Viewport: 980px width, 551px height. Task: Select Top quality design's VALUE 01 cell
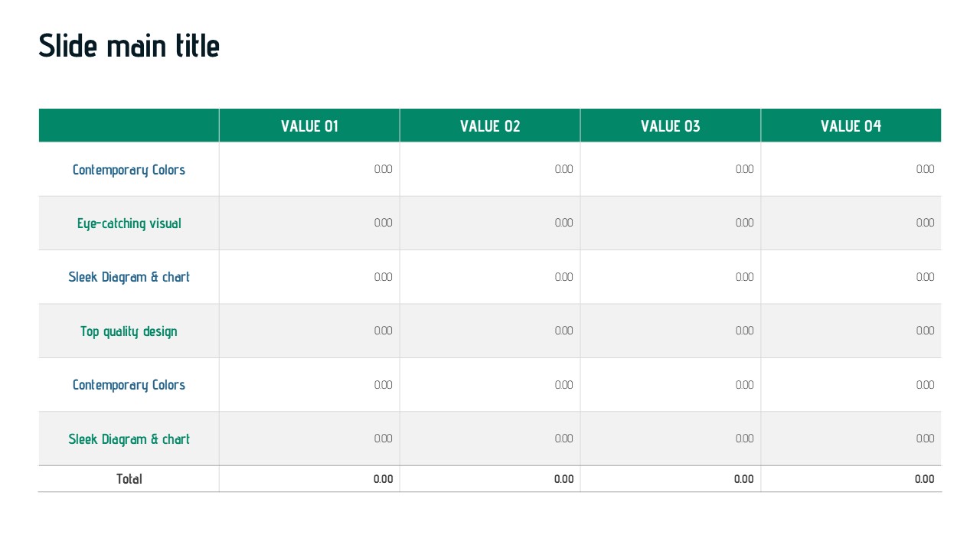point(383,331)
